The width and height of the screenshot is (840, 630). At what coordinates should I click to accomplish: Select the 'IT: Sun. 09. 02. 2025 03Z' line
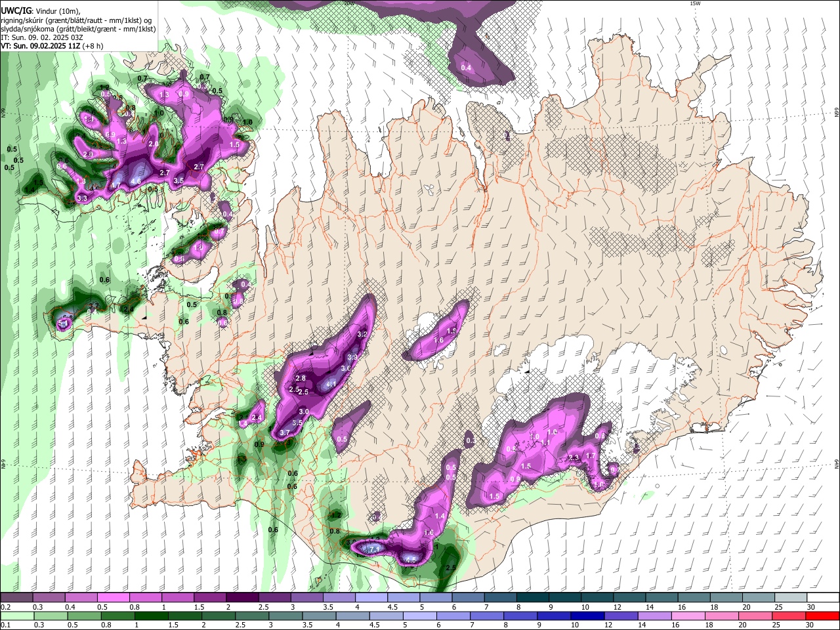point(42,37)
